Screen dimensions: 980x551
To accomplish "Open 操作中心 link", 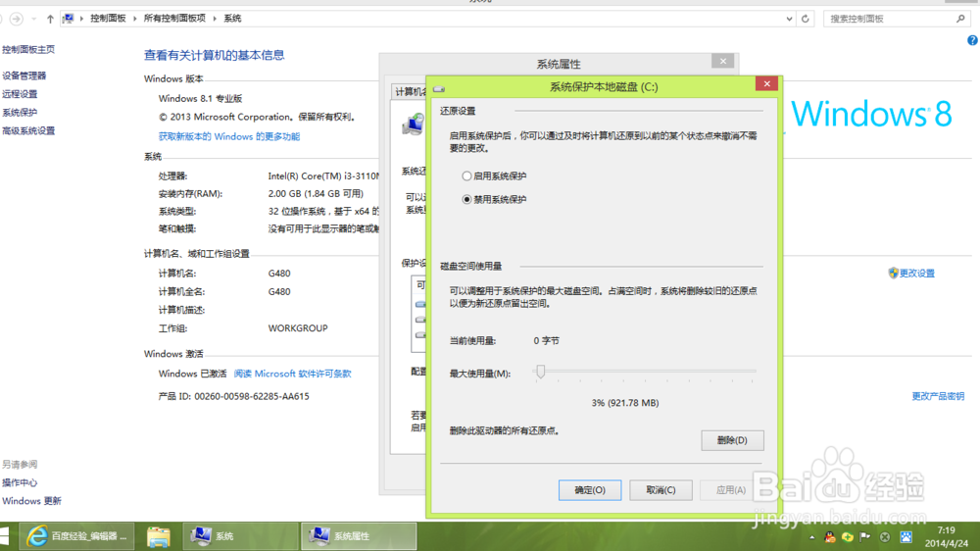I will [20, 482].
